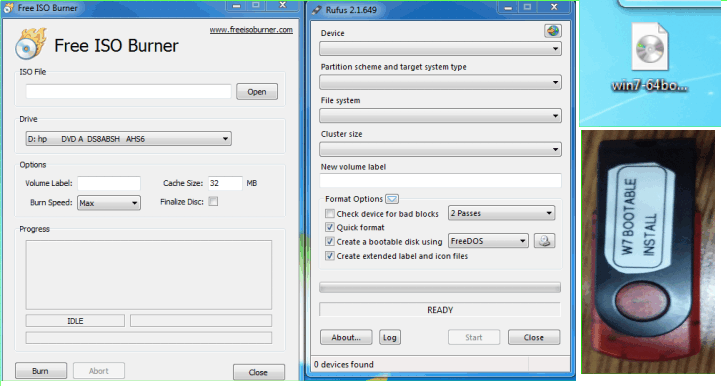The width and height of the screenshot is (727, 386).
Task: Click the Rufus title bar USB icon
Action: (x=317, y=10)
